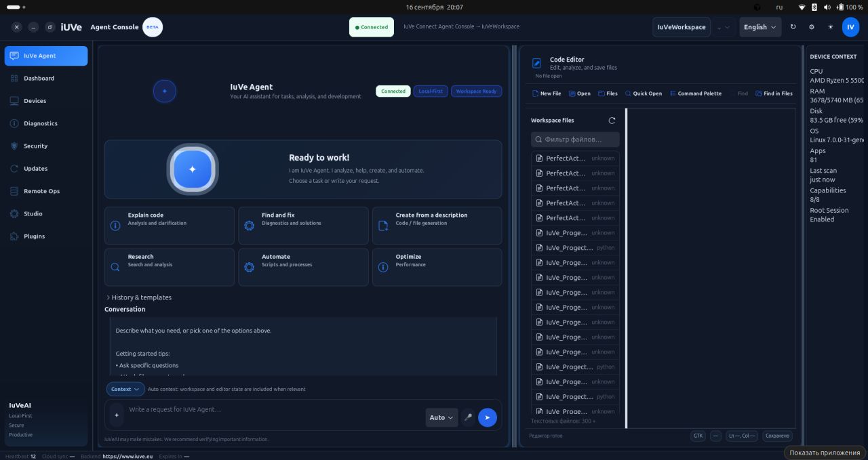Viewport: 868px width, 460px height.
Task: Click the refresh icon in the top bar
Action: click(793, 27)
